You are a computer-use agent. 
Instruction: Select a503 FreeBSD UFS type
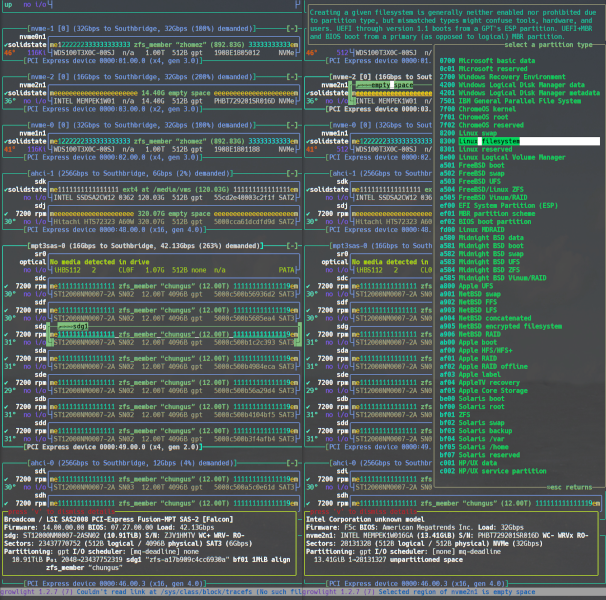point(470,182)
